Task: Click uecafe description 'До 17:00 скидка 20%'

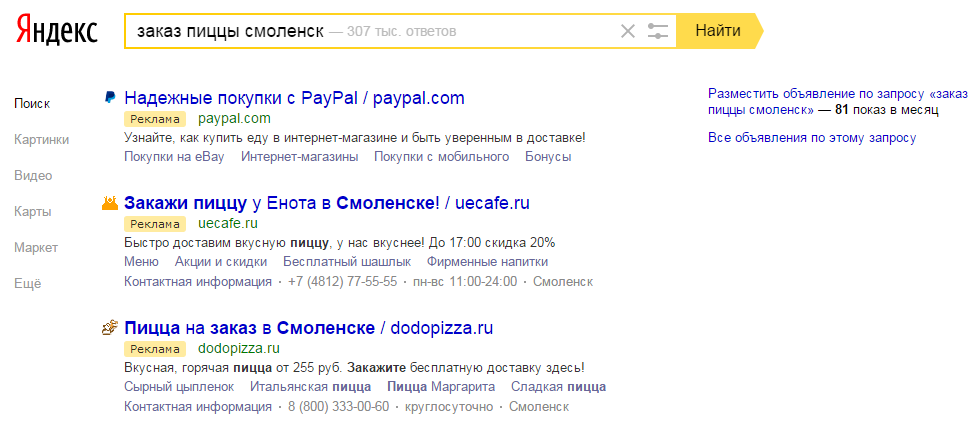Action: click(x=491, y=242)
